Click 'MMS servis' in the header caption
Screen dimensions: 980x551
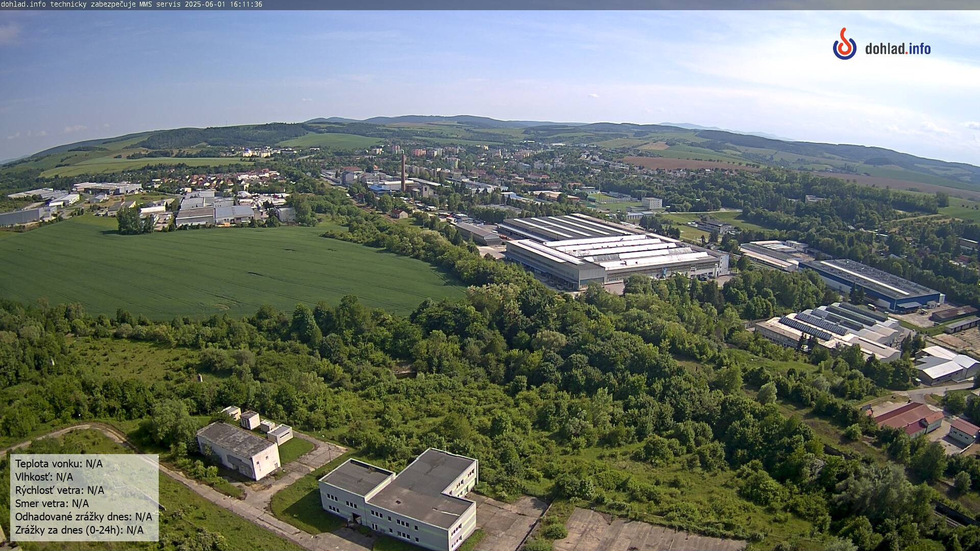pos(160,4)
